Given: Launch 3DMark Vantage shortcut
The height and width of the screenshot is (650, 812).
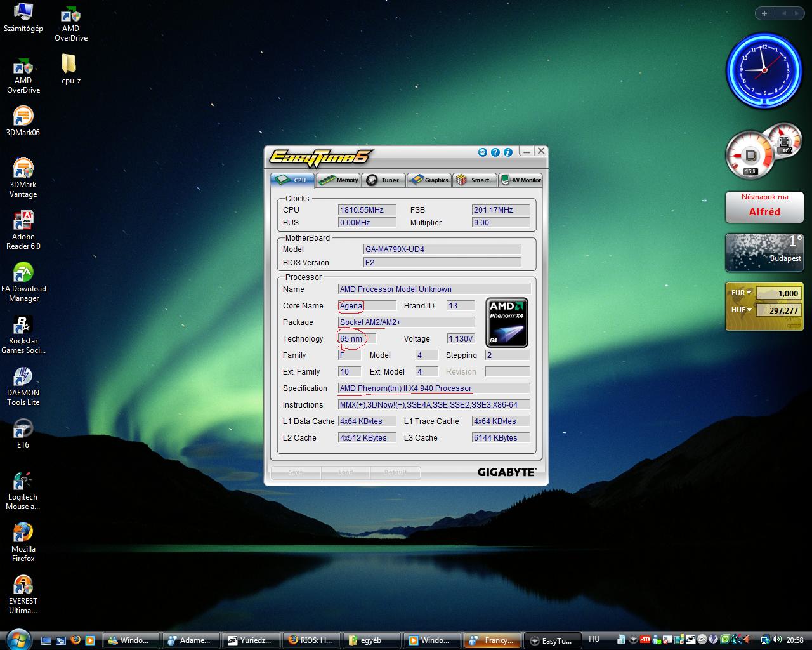Looking at the screenshot, I should click(x=23, y=178).
